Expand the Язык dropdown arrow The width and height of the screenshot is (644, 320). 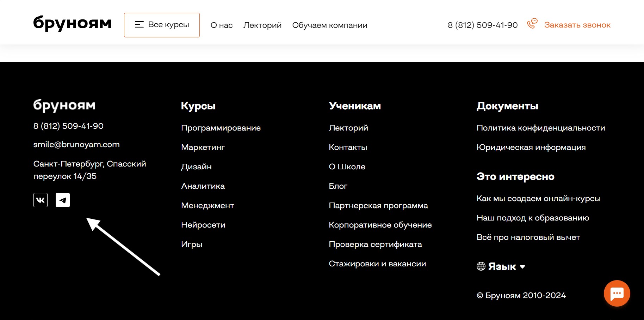click(522, 267)
